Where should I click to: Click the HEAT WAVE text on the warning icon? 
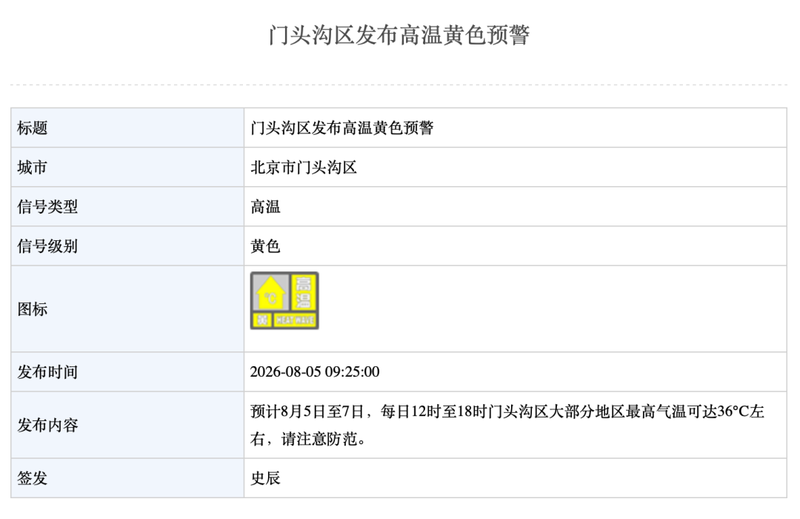point(295,320)
